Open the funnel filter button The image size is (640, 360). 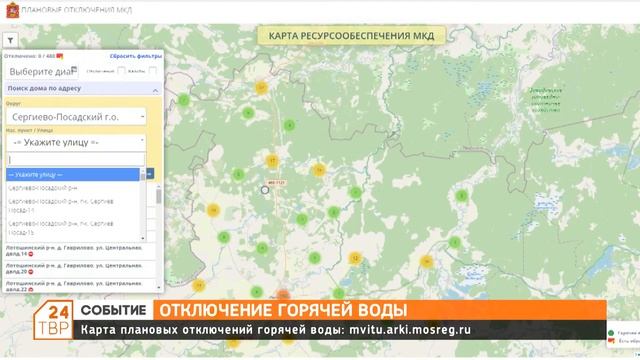pos(11,40)
